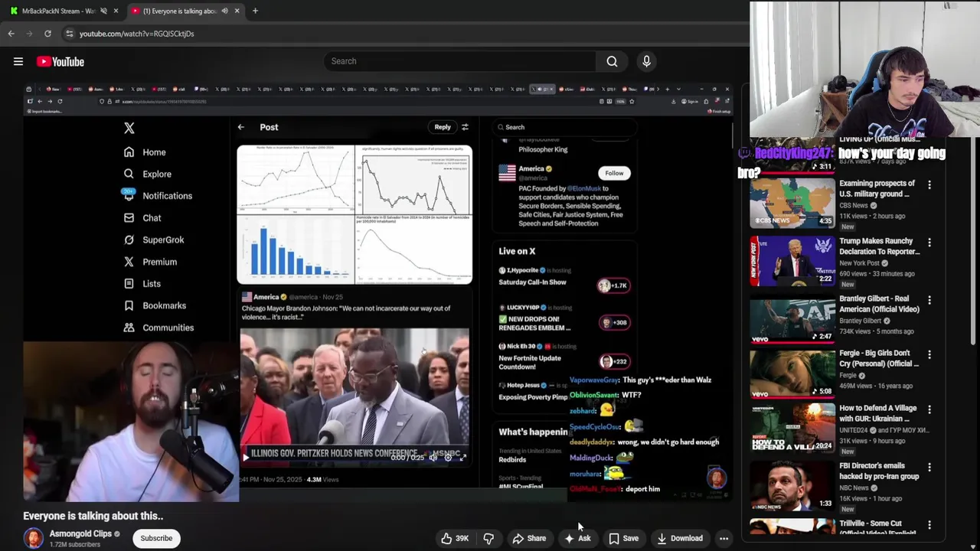Click the NBC News channel name
980x551 pixels.
click(x=854, y=487)
